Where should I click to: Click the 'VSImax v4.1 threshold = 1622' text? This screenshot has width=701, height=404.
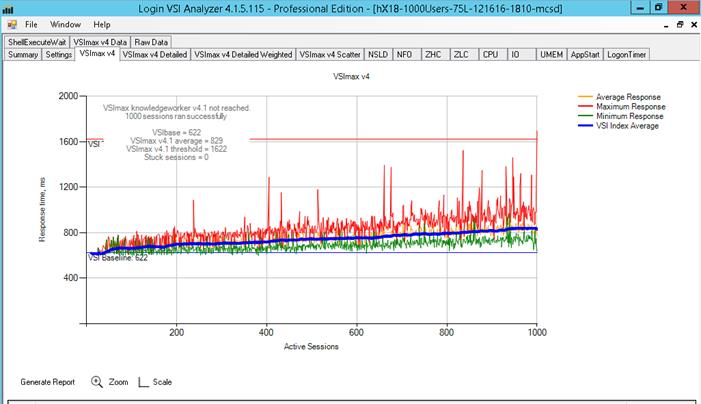click(x=176, y=149)
